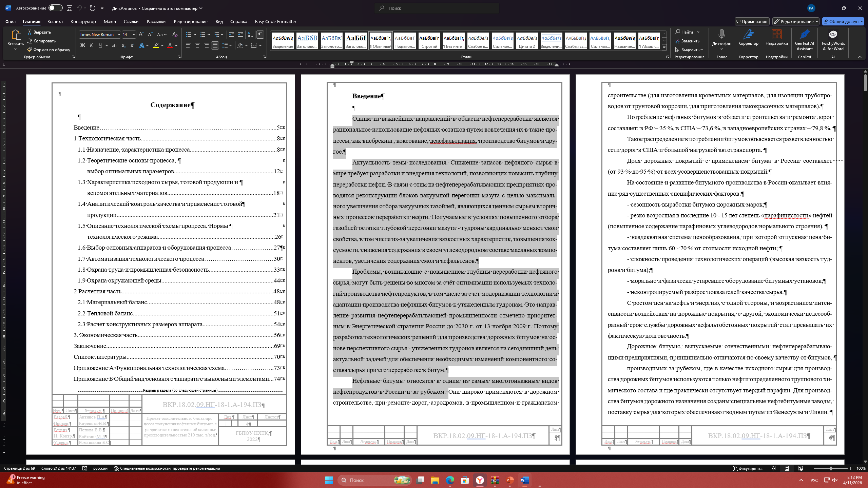Click the zoom slider in status bar
Image resolution: width=868 pixels, height=488 pixels.
pyautogui.click(x=830, y=468)
